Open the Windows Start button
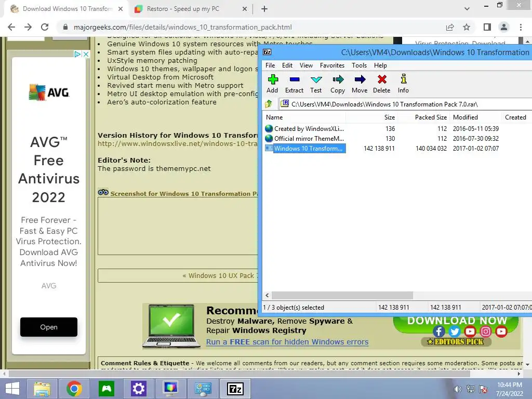This screenshot has width=532, height=399. [12, 389]
